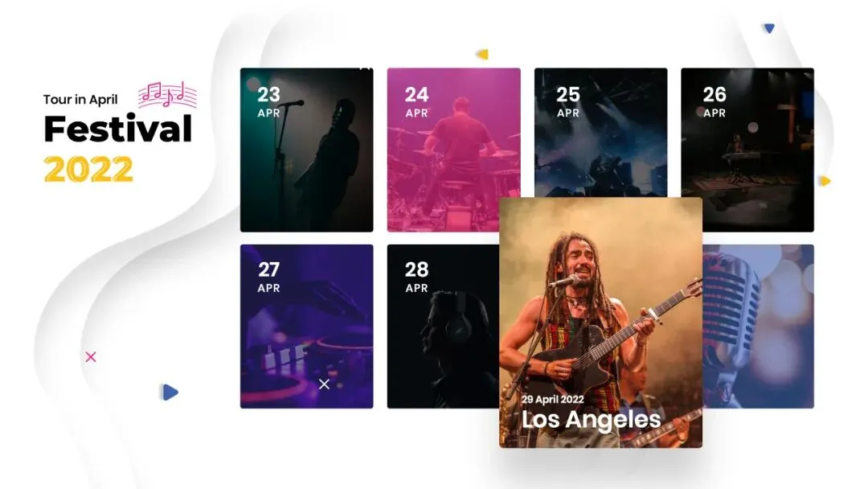Image resolution: width=868 pixels, height=489 pixels.
Task: Click the blue downward triangle icon
Action: (769, 28)
